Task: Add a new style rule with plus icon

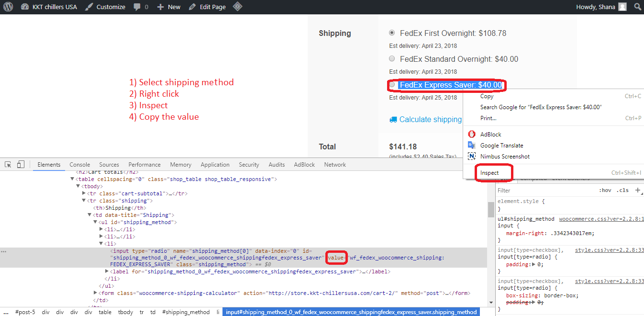Action: pos(637,190)
